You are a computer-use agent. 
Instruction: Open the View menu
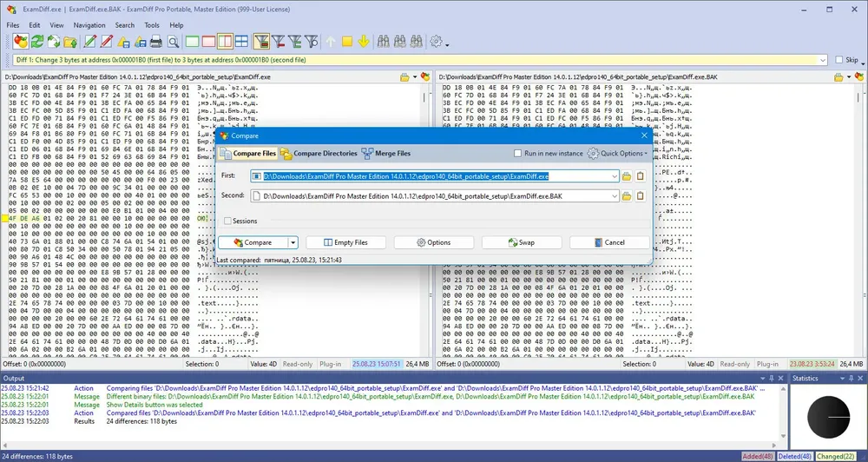pyautogui.click(x=56, y=25)
